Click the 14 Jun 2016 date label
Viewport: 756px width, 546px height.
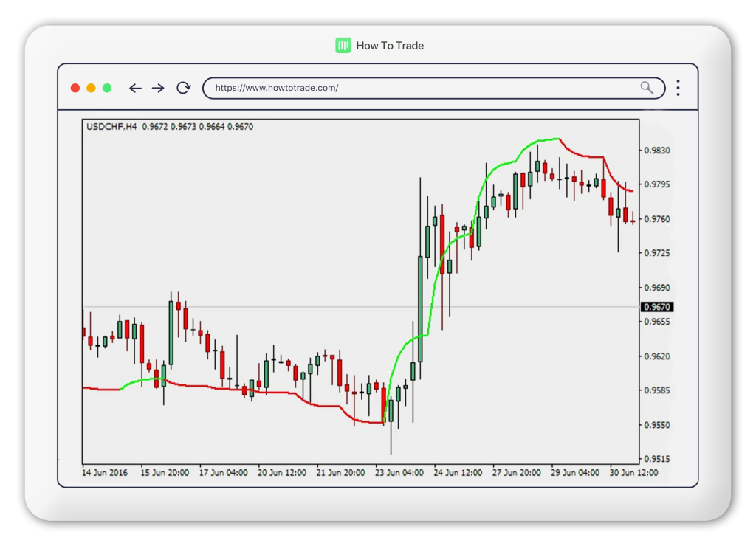[105, 472]
